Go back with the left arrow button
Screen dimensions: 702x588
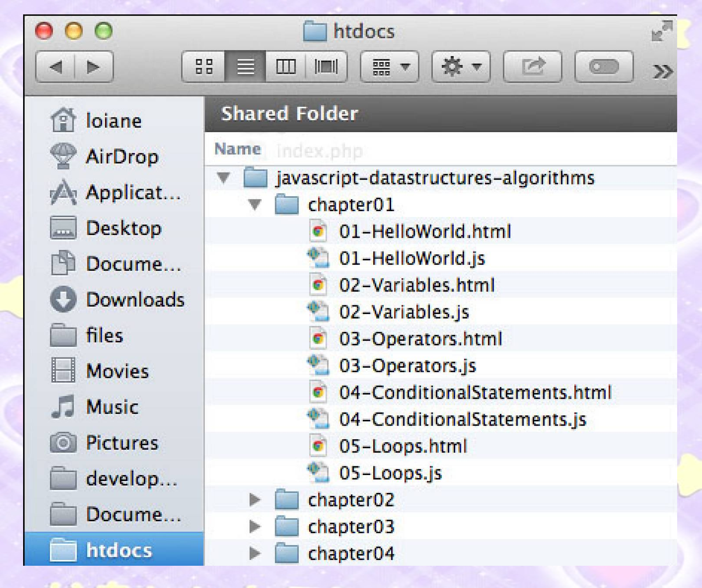coord(55,67)
